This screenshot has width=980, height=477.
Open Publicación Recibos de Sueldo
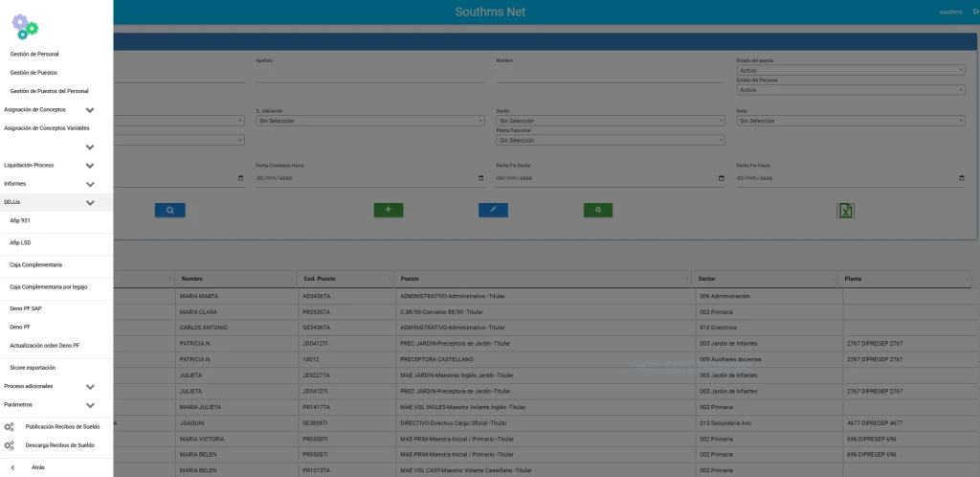pos(62,427)
